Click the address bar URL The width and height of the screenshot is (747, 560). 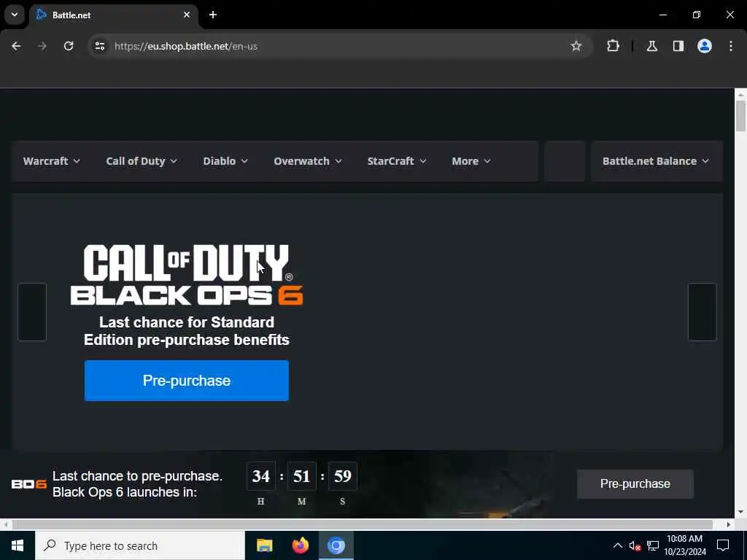click(x=186, y=46)
